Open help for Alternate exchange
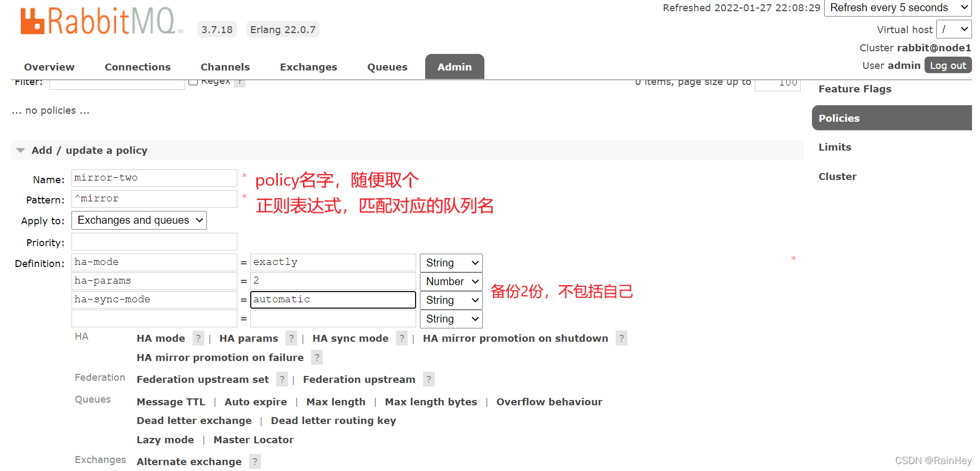 click(x=255, y=461)
